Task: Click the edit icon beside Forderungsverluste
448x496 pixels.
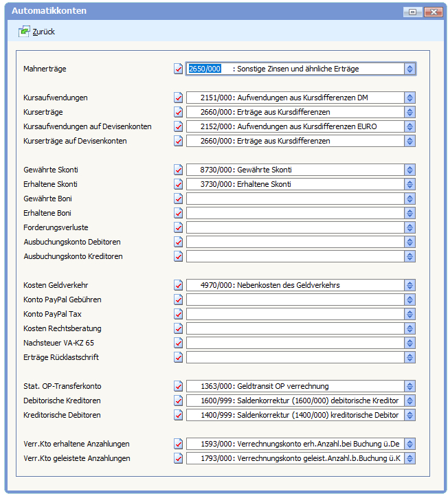Action: (179, 227)
